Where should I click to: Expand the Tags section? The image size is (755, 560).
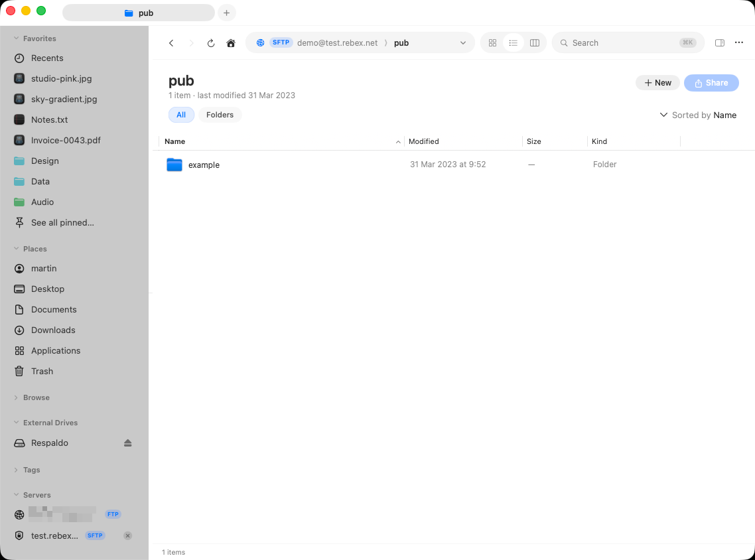click(x=17, y=470)
